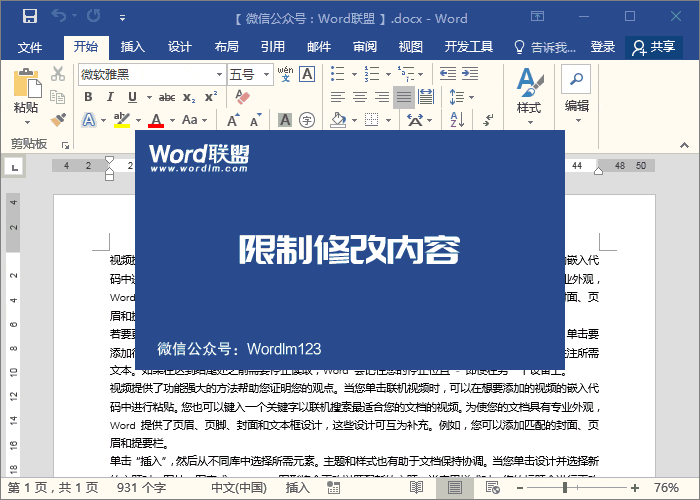Toggle superscript formatting
This screenshot has height=500, width=700.
click(211, 97)
